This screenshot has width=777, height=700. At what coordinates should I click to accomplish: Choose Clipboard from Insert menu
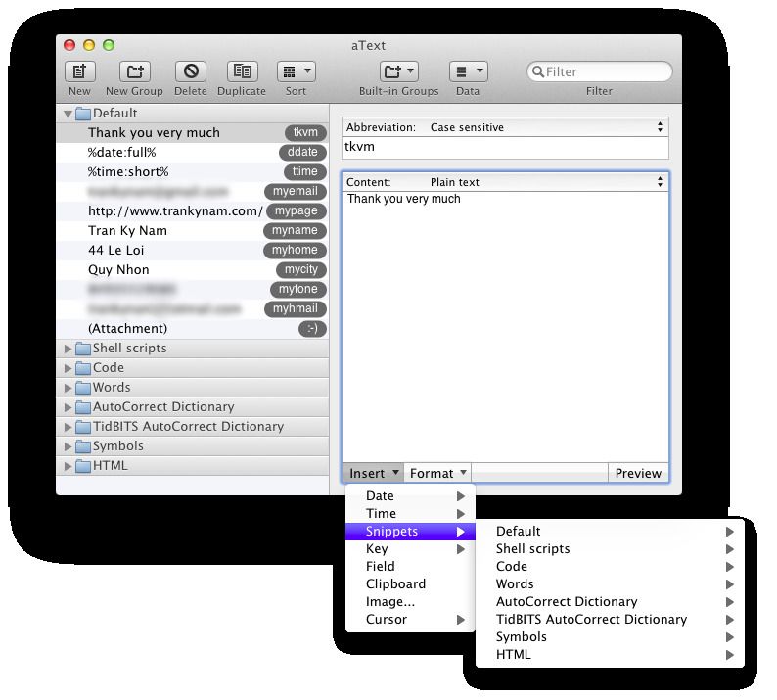(x=410, y=584)
